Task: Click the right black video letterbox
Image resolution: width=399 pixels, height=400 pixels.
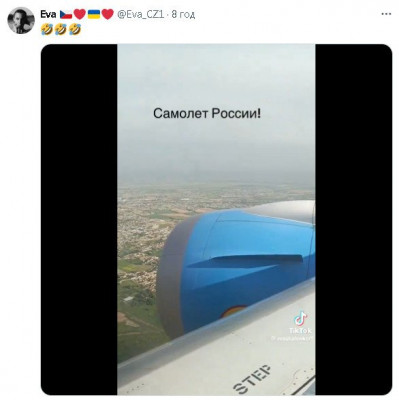Action: pyautogui.click(x=354, y=219)
